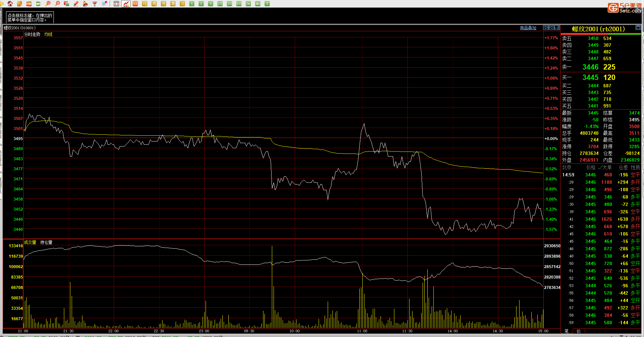
Task: Click the green Y period button
Action: (x=267, y=4)
